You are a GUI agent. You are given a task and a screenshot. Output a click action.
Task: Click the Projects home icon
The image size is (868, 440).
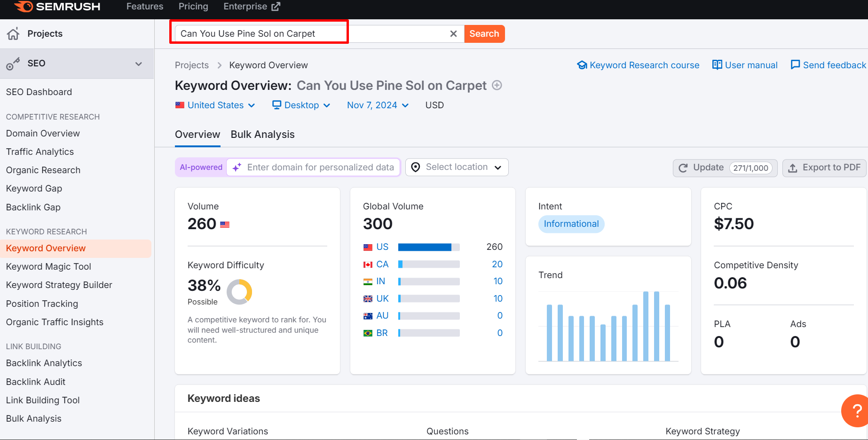point(13,33)
